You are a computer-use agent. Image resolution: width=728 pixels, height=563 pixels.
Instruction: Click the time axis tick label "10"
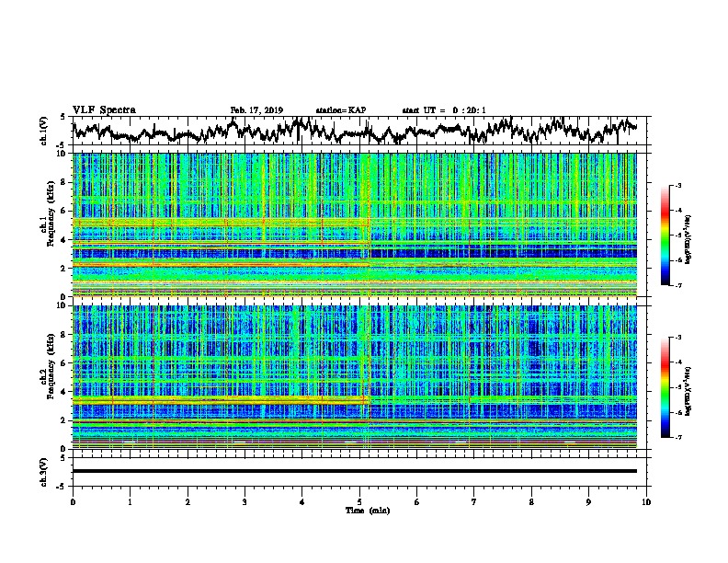click(x=646, y=501)
